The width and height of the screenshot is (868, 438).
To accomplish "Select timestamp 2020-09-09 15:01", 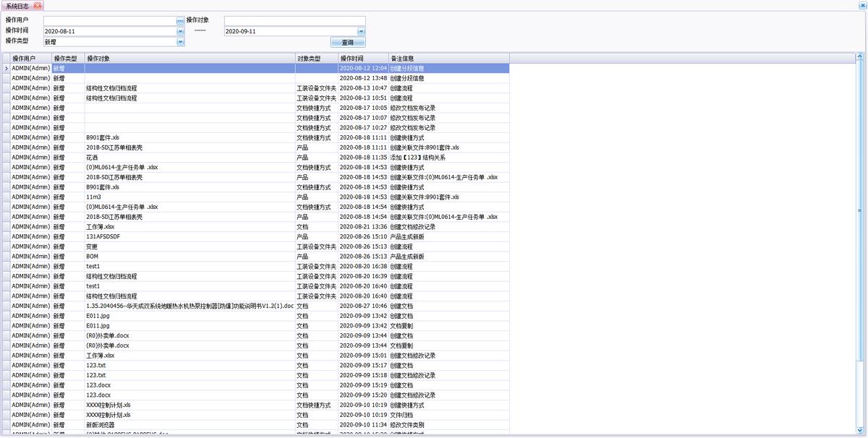I will (x=363, y=356).
